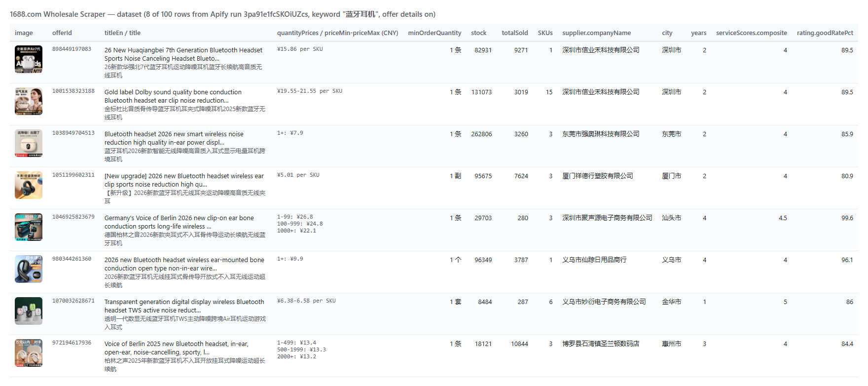Open thumbnail for offer 972194617936
The height and width of the screenshot is (386, 868).
pos(29,353)
